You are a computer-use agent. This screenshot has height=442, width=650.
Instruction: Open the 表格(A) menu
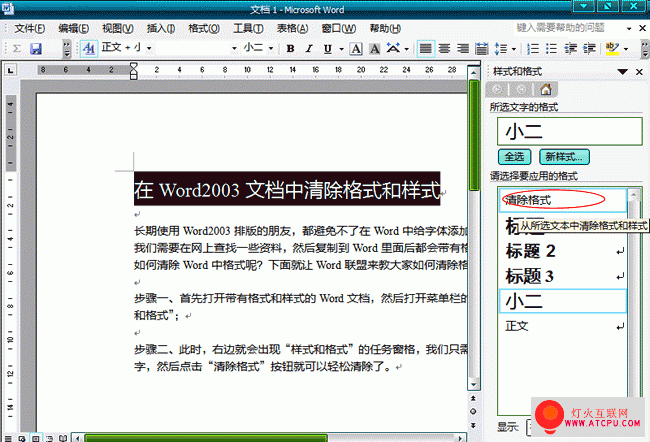(x=292, y=28)
